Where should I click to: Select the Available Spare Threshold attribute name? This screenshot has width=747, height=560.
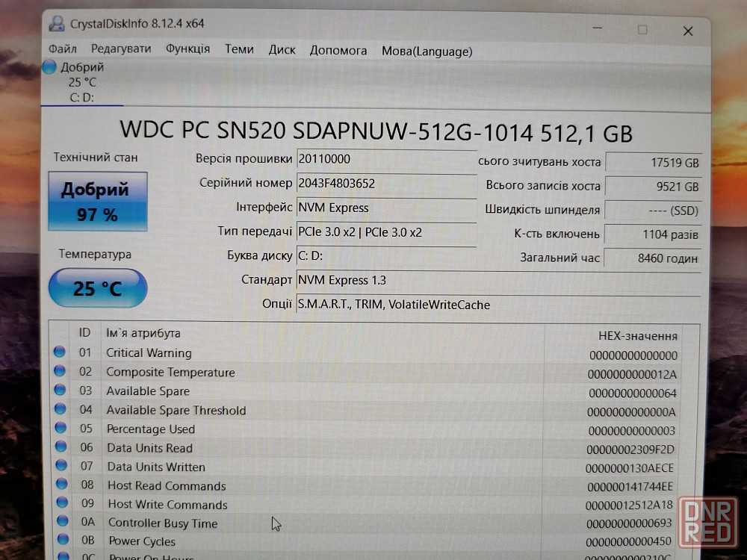point(176,410)
